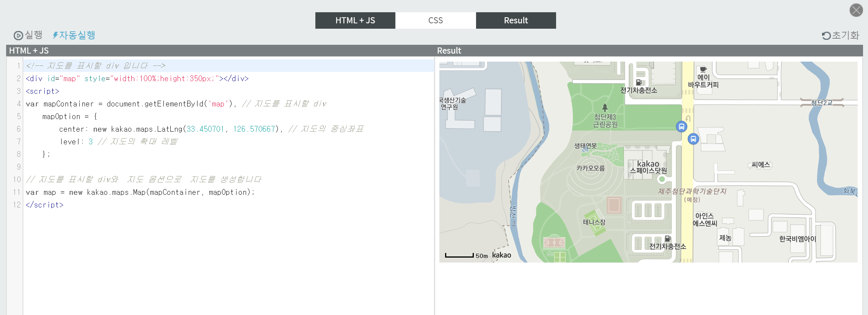Viewport: 868px width, 315px height.
Task: Click the 실행 run button
Action: pyautogui.click(x=28, y=35)
